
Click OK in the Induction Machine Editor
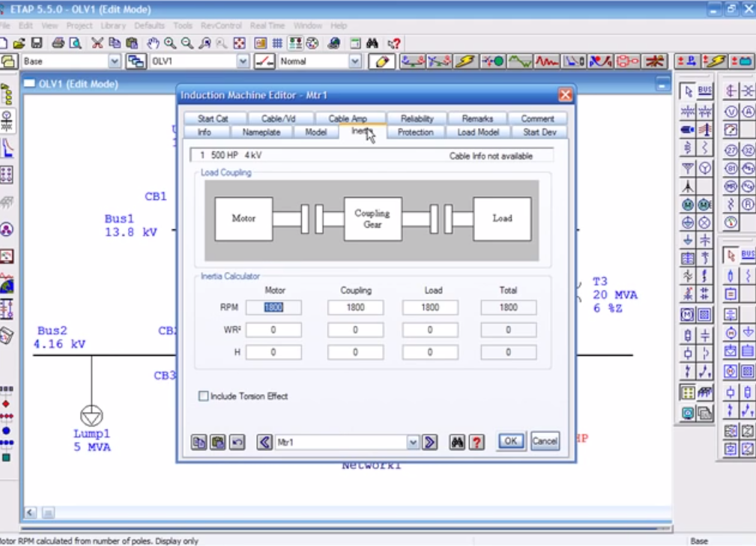click(510, 441)
